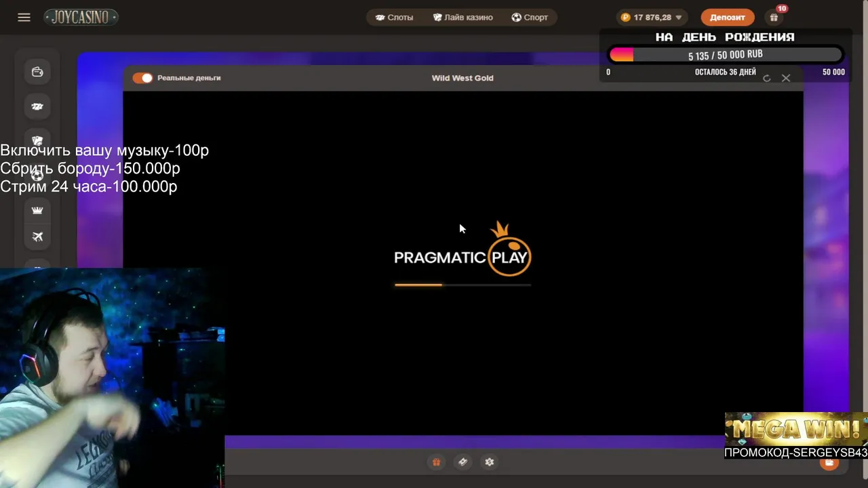Open the orange gift icon below the game
868x488 pixels.
pyautogui.click(x=436, y=462)
